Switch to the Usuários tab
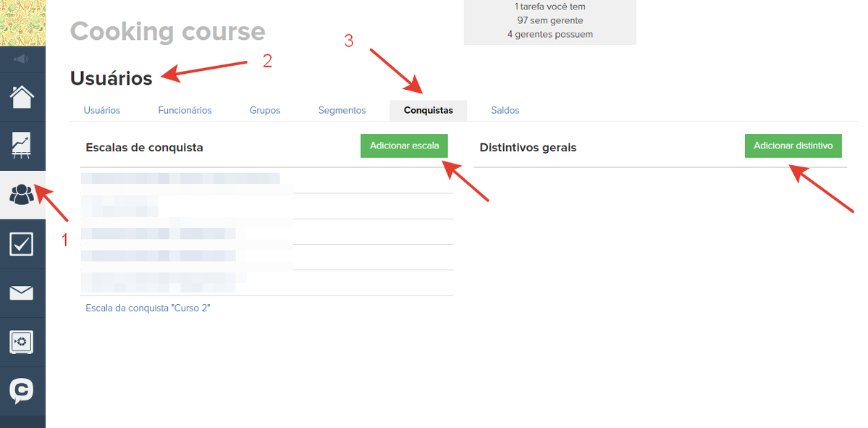Screen dimensions: 868x428 (102, 110)
